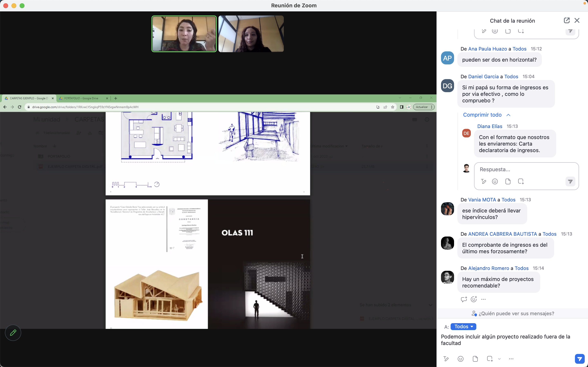
Task: Attach a file in main chat toolbar
Action: coord(475,359)
